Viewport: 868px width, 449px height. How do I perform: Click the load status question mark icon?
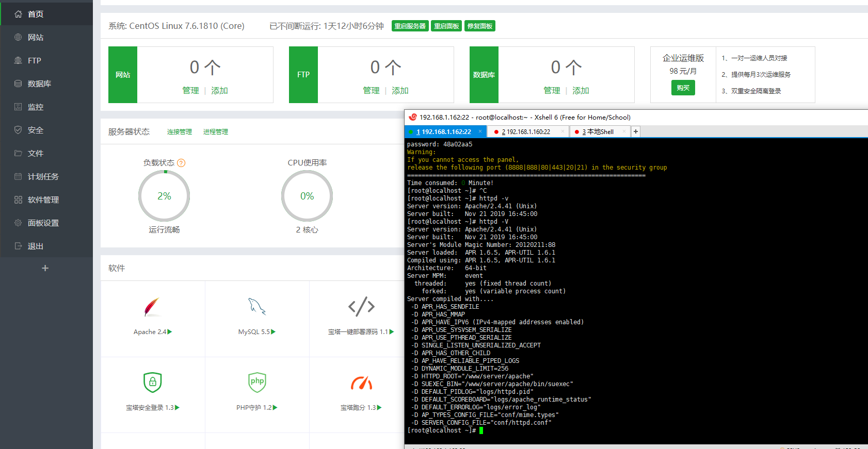181,163
